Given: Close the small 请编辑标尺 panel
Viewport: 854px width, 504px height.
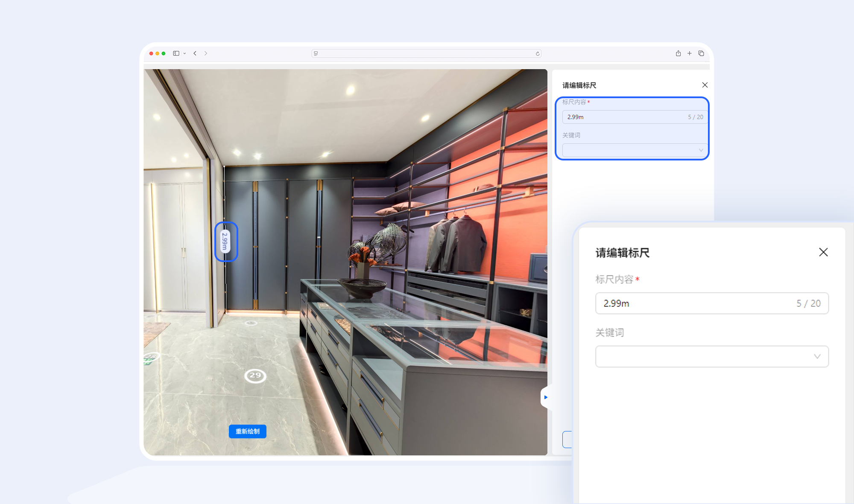Looking at the screenshot, I should (705, 85).
